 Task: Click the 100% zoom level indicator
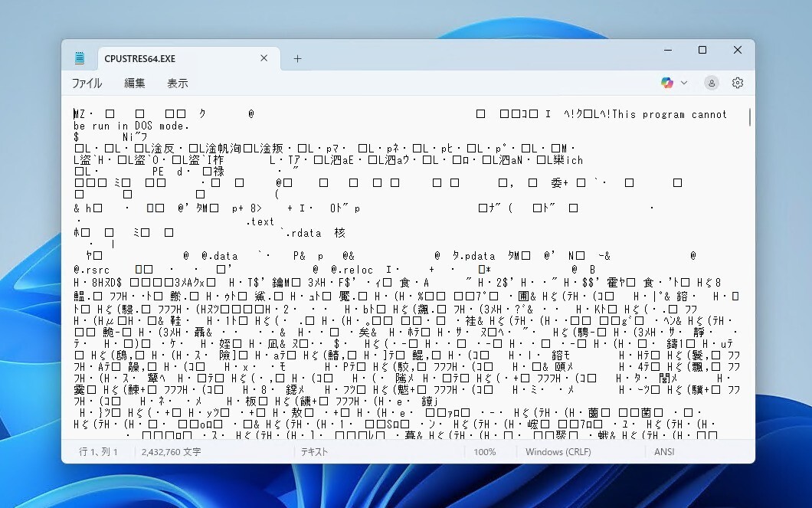(x=484, y=451)
